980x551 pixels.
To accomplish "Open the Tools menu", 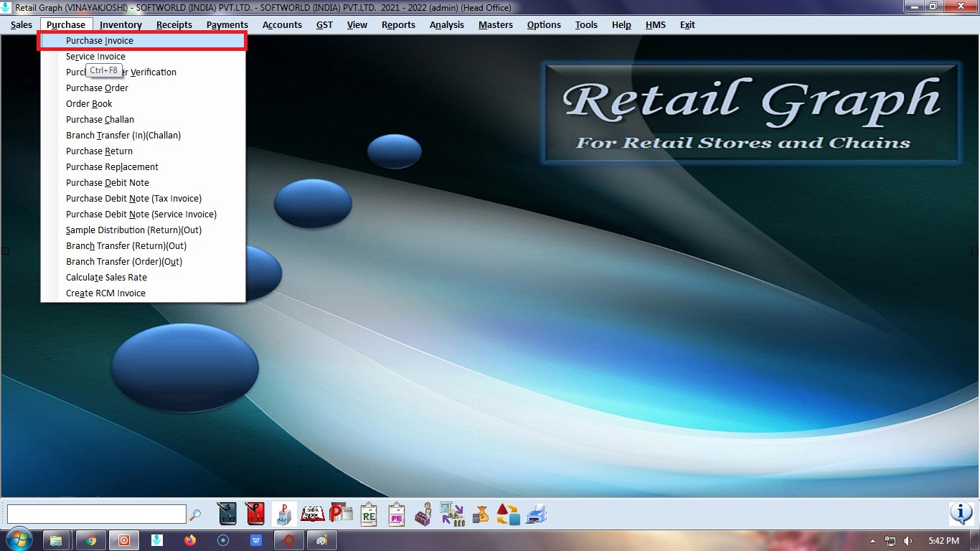I will point(586,24).
